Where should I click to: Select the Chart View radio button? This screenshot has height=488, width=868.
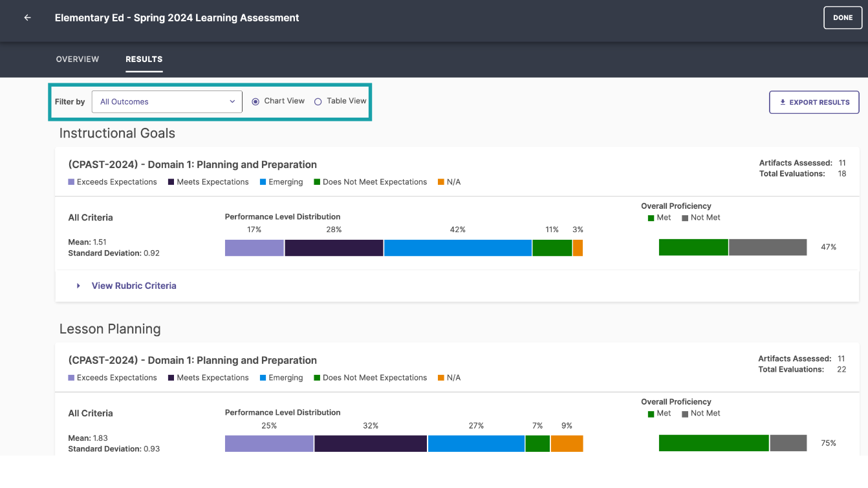255,101
